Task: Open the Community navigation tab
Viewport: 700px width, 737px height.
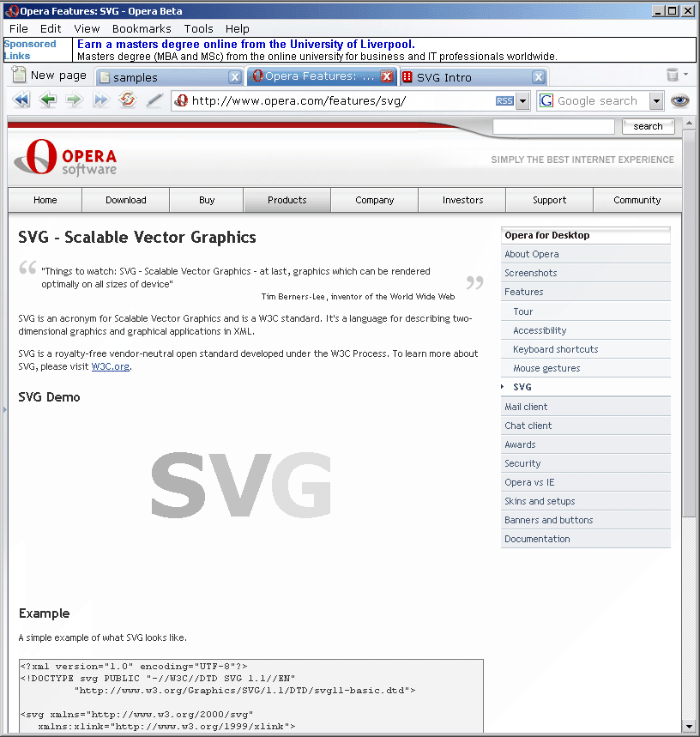Action: tap(637, 200)
